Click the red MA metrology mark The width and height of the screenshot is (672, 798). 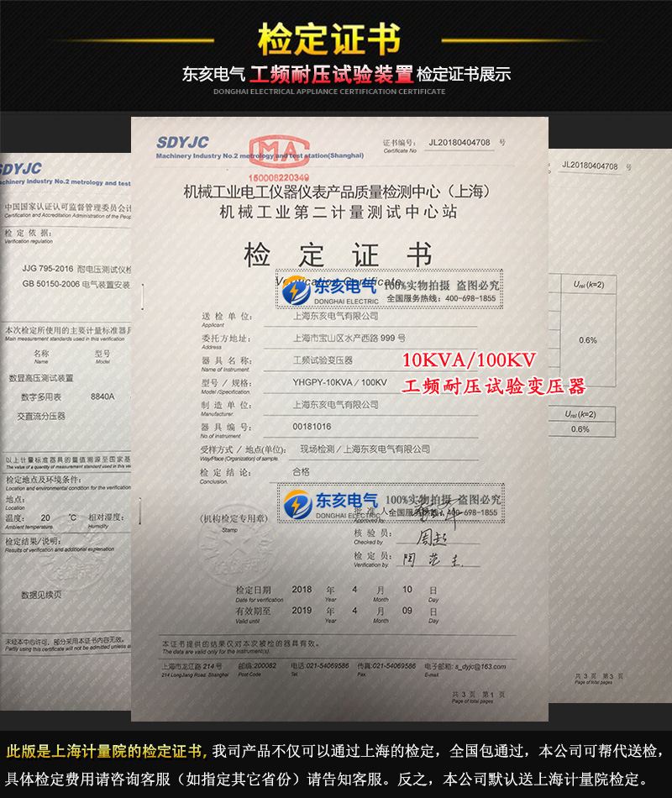(x=279, y=151)
